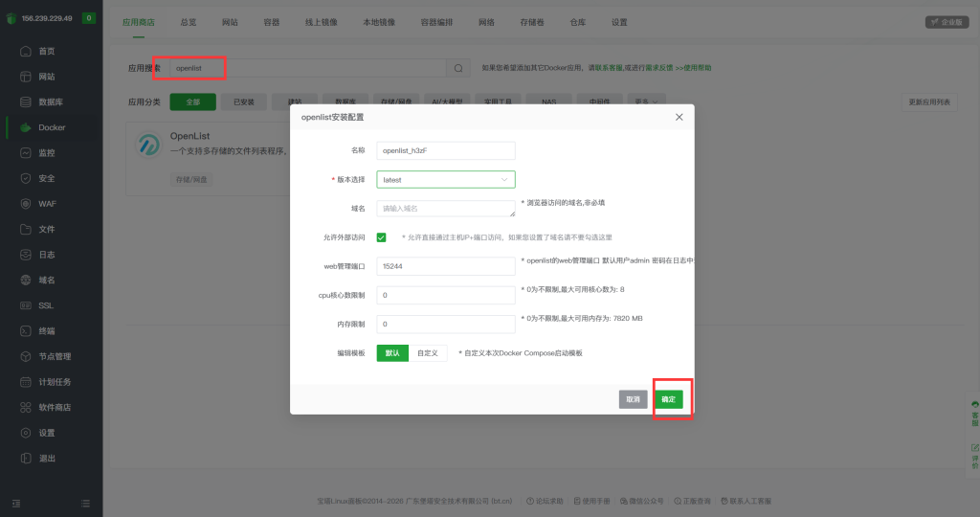The image size is (980, 517).
Task: Expand the 版本选择 latest dropdown
Action: point(446,179)
